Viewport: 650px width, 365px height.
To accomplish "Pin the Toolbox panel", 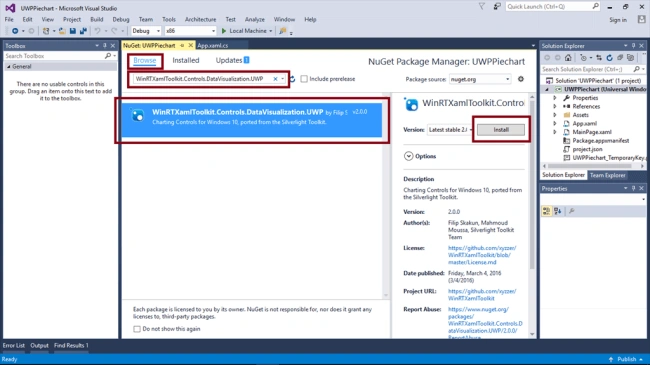I will (105, 46).
